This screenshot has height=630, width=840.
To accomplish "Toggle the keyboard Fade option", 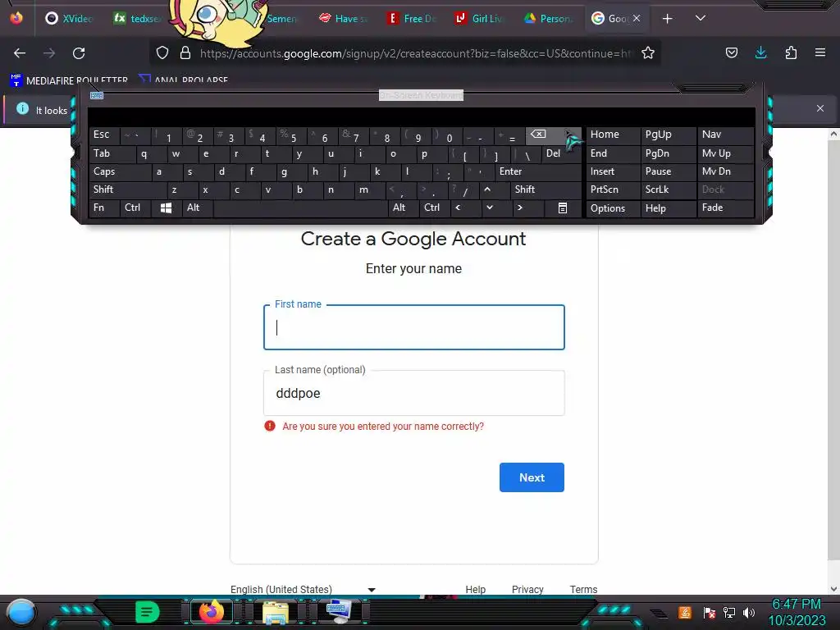I will coord(725,208).
